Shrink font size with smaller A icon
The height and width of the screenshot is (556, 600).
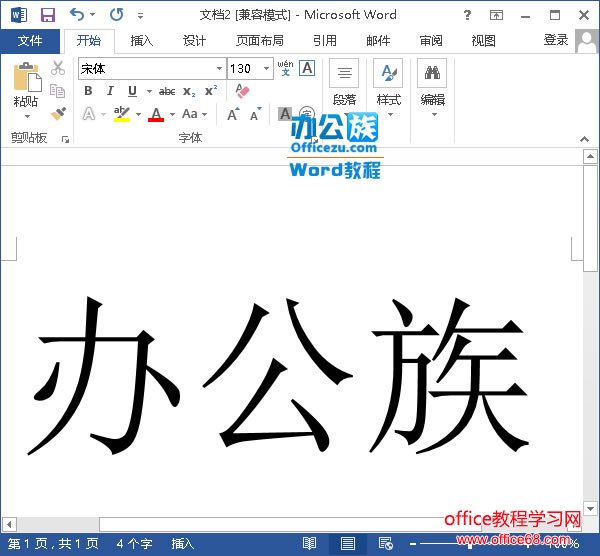click(x=256, y=114)
